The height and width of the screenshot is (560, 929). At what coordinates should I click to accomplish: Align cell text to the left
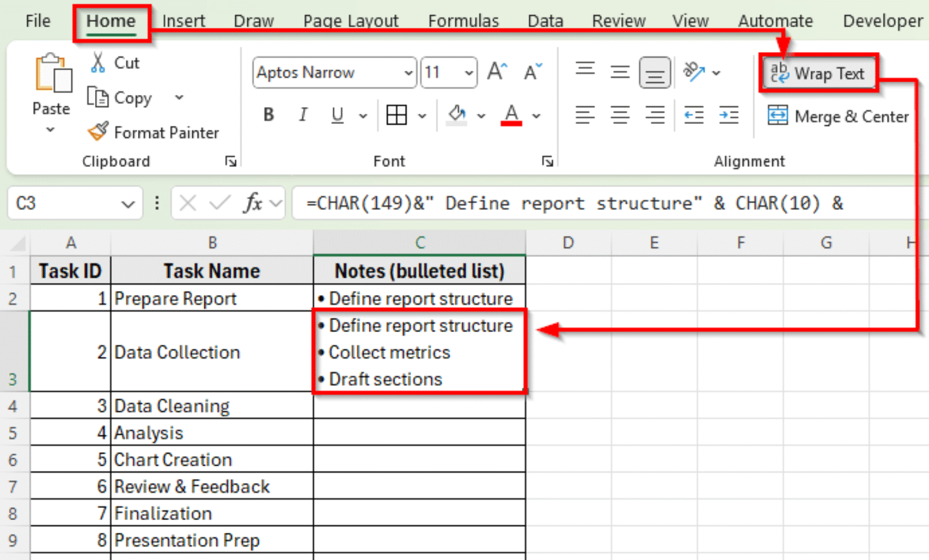click(585, 114)
